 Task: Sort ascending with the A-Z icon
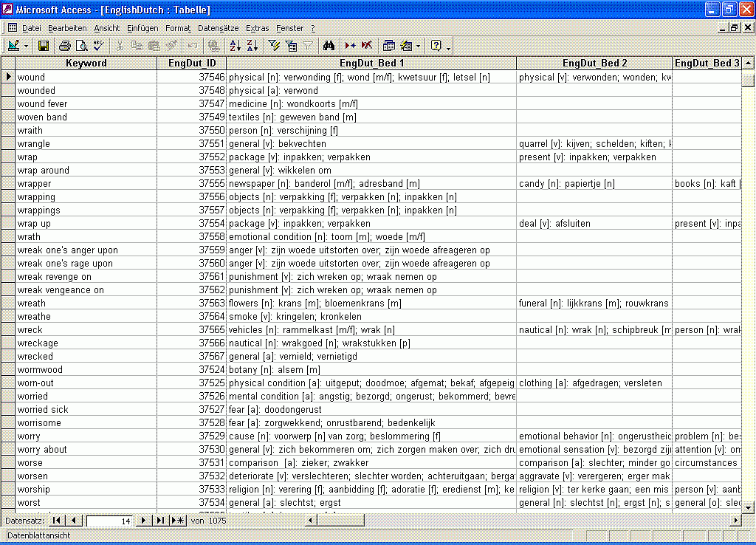[236, 46]
